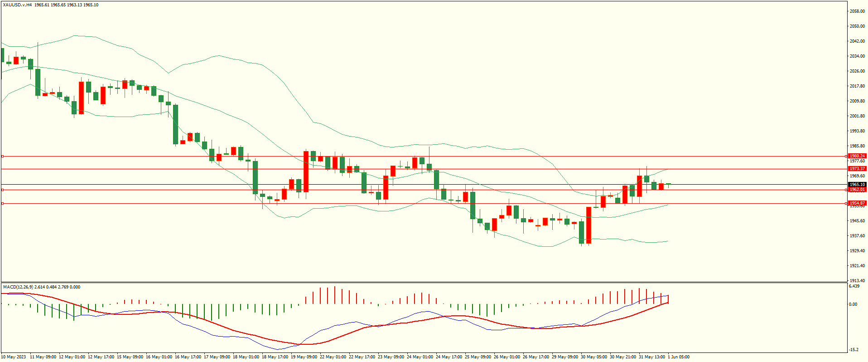868x362 pixels.
Task: Click the 24 May 17:00 time label
Action: coord(448,357)
